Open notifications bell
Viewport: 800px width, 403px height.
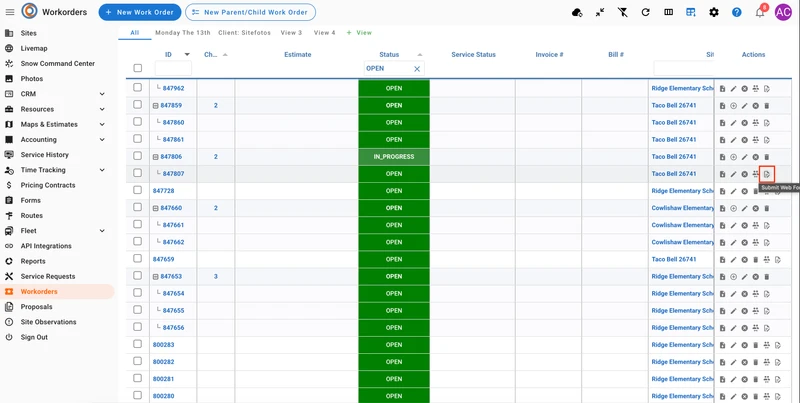(x=760, y=13)
